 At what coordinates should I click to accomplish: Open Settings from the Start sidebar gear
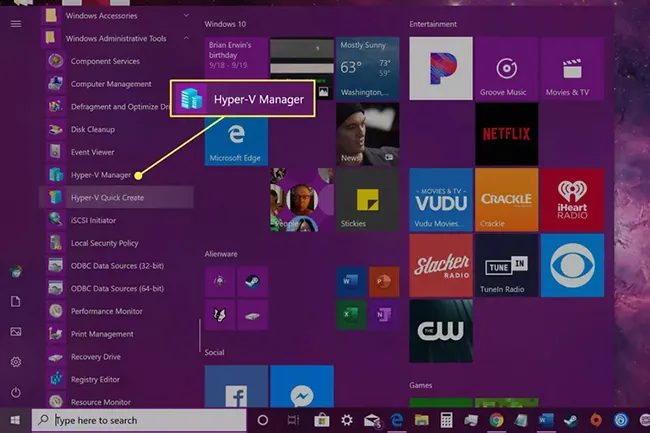click(x=16, y=362)
